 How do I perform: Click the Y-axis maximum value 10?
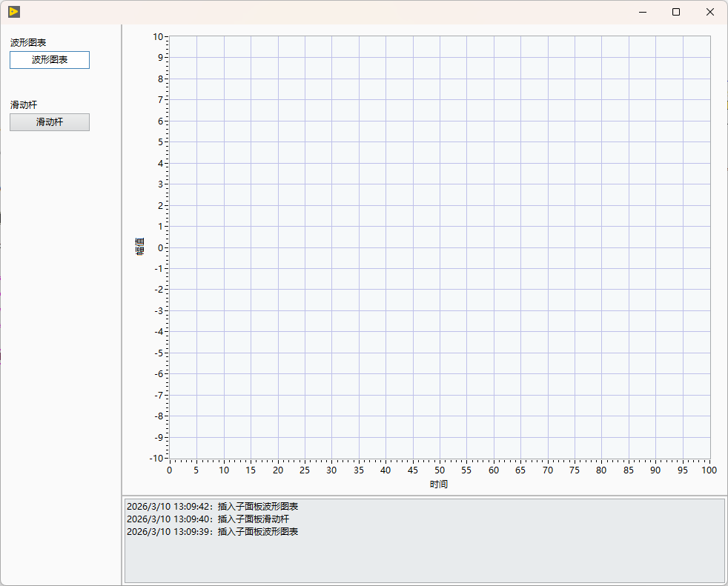[158, 36]
